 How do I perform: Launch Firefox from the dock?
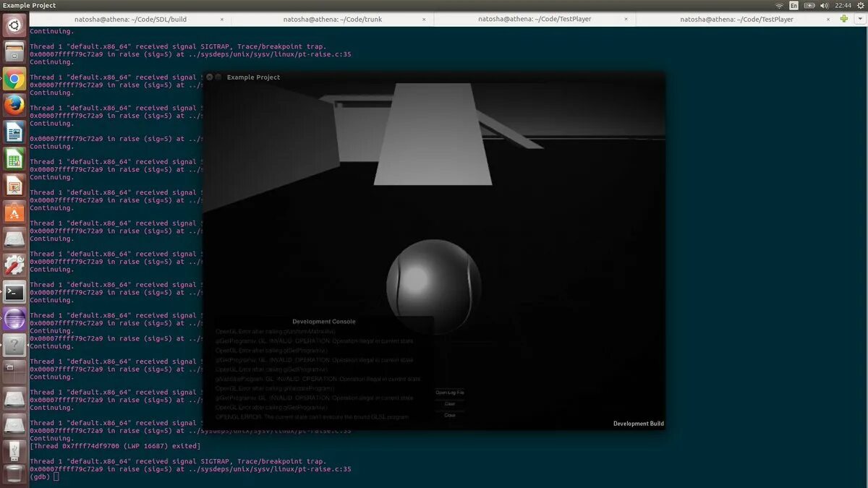[x=14, y=106]
